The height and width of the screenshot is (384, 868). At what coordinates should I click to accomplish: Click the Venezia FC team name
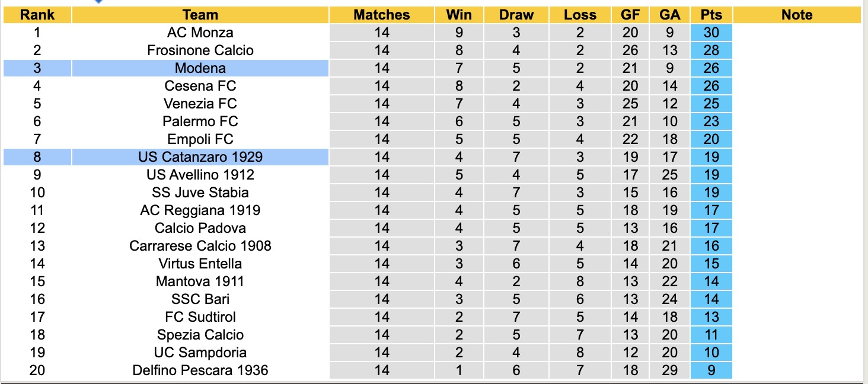coord(200,104)
